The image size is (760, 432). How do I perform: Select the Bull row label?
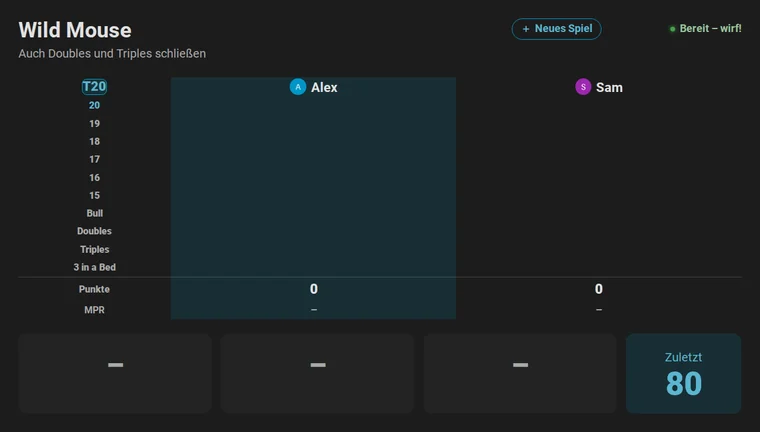[x=95, y=213]
